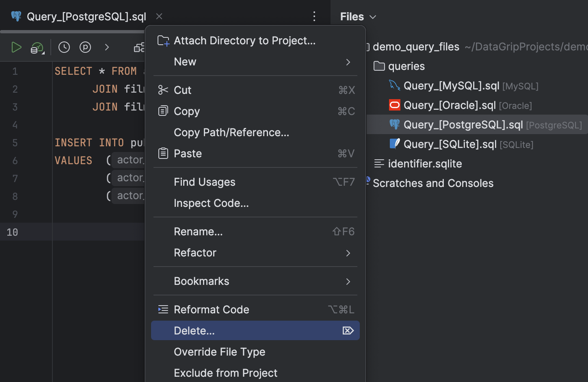Choose Copy from the context menu
This screenshot has height=382, width=588.
(255, 111)
